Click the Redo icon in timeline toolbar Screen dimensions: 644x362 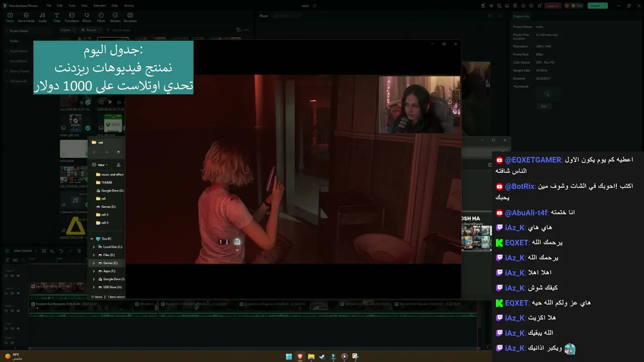coord(70,251)
